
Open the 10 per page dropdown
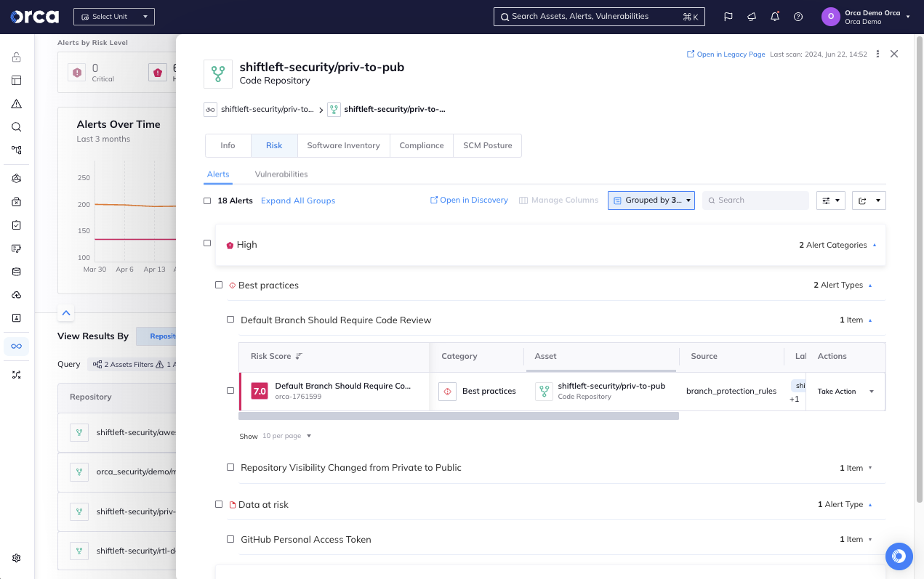[286, 436]
